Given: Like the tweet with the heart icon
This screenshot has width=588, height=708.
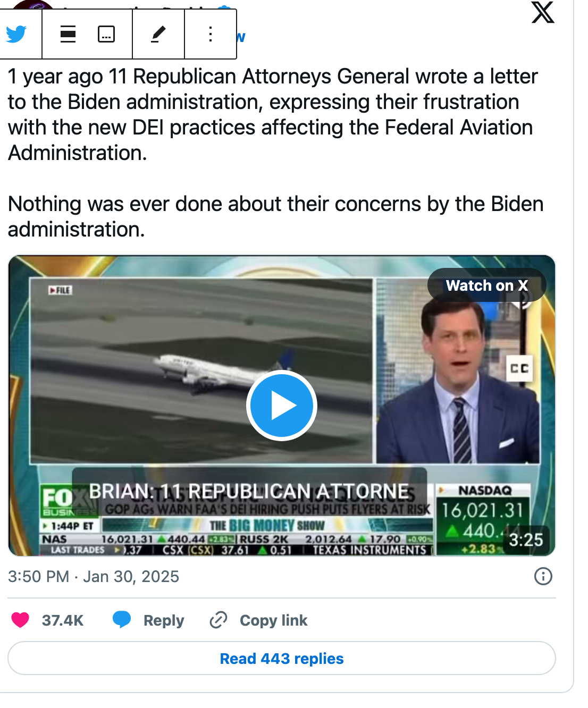Looking at the screenshot, I should 20,620.
